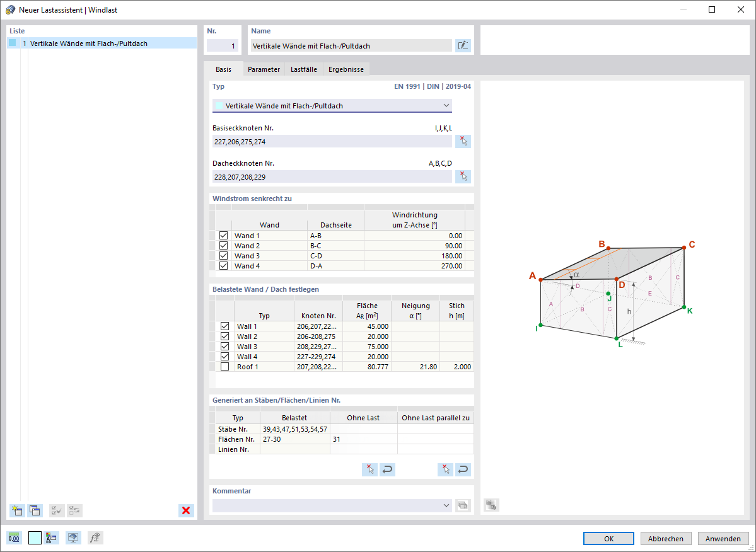Click Roof 1 area cell 80.777
The height and width of the screenshot is (552, 756).
[367, 367]
